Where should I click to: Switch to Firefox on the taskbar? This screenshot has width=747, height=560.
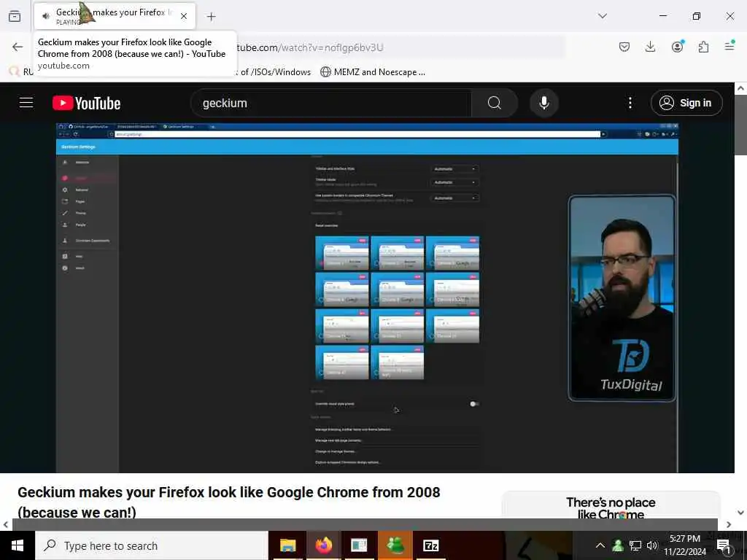[x=323, y=545]
